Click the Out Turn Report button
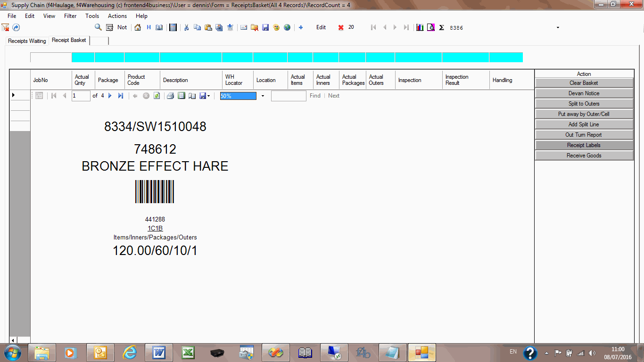Image resolution: width=644 pixels, height=362 pixels. pyautogui.click(x=584, y=135)
